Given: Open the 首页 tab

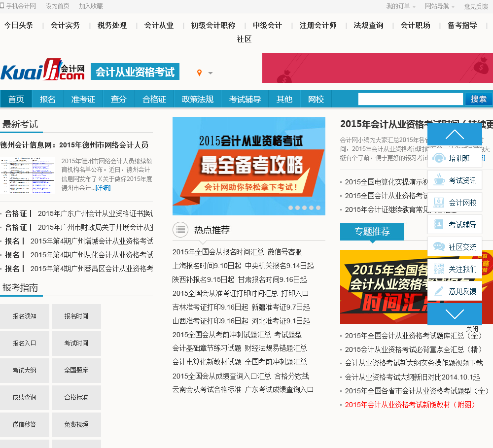Looking at the screenshot, I should click(x=16, y=100).
